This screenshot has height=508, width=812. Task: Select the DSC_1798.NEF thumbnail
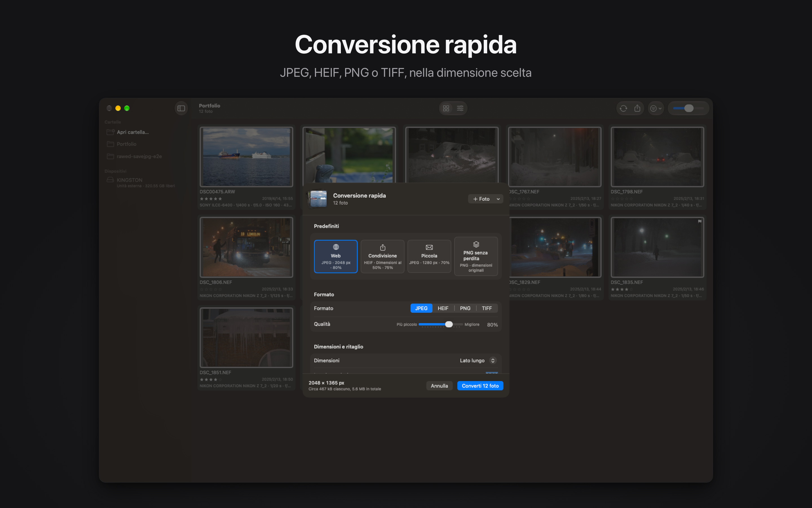[x=657, y=157]
